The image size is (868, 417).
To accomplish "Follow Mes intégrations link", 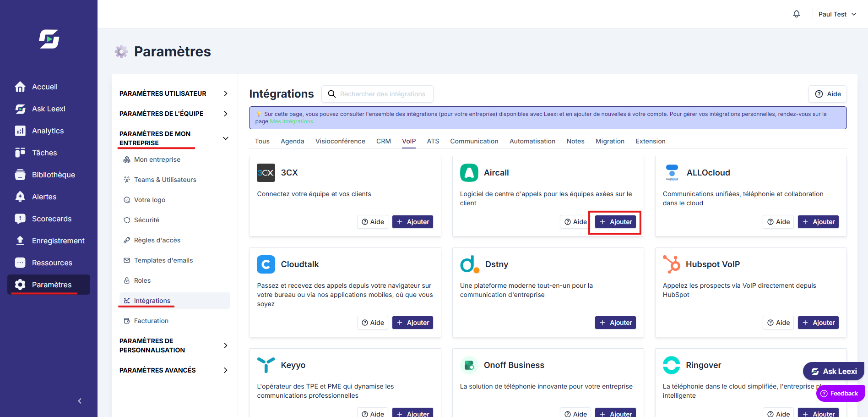I will 291,121.
